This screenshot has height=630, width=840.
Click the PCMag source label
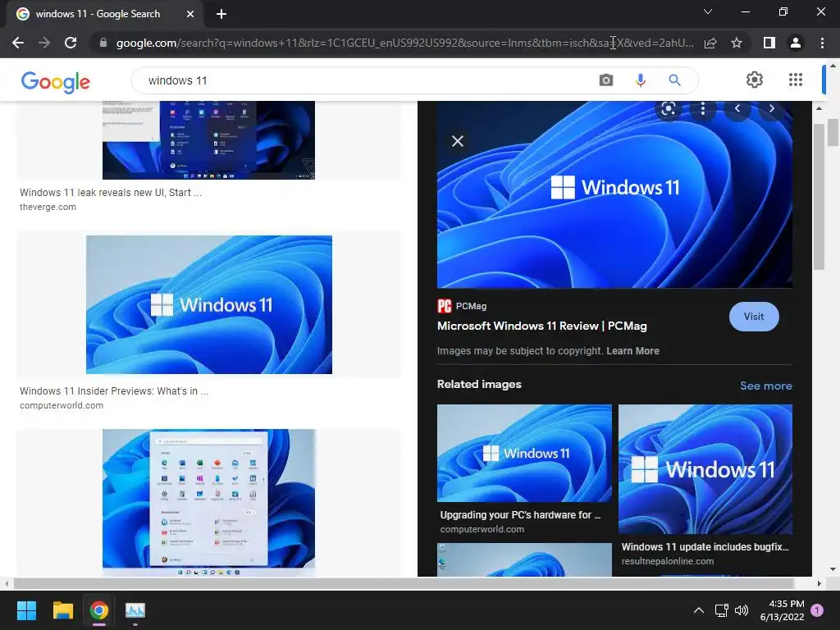(x=462, y=306)
